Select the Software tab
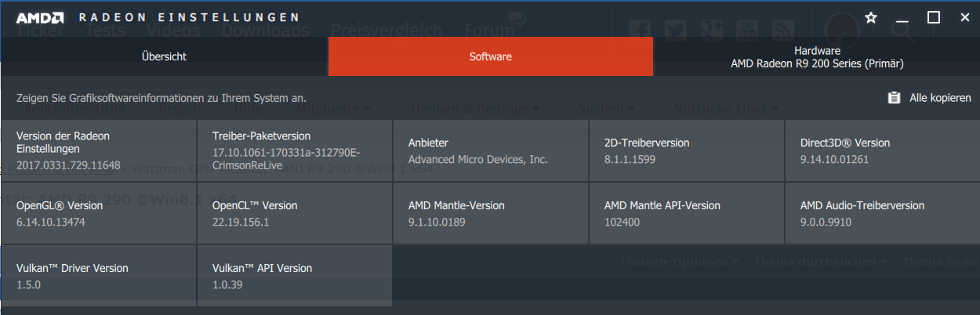Viewport: 980px width, 315px height. (491, 57)
